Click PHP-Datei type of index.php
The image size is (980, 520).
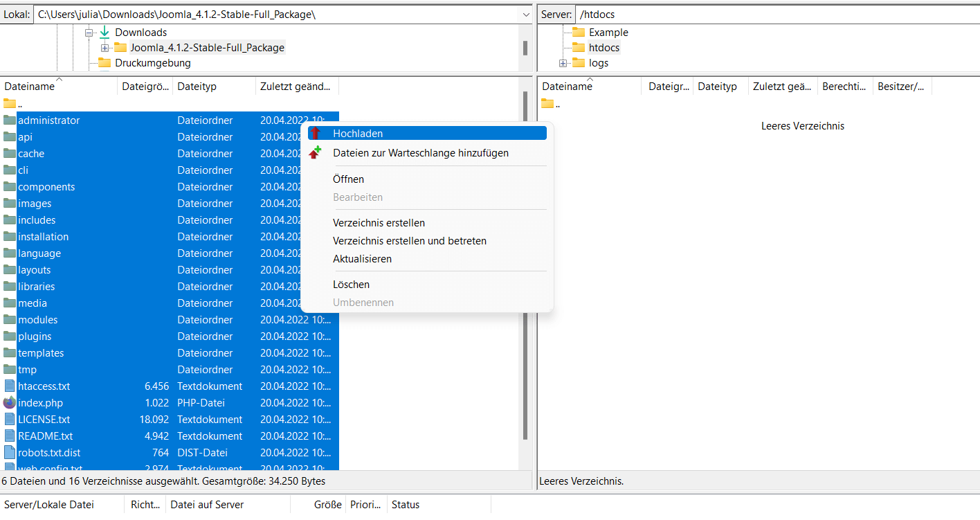point(201,402)
